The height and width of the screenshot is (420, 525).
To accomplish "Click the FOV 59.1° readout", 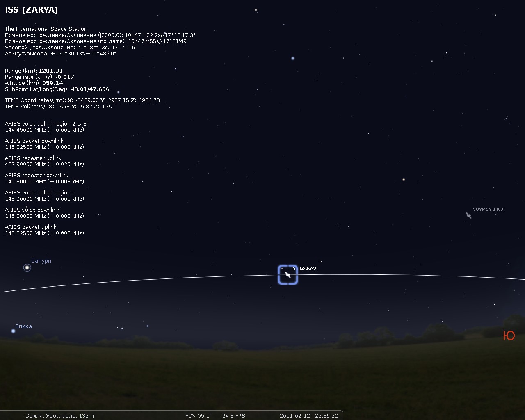I will coord(199,415).
